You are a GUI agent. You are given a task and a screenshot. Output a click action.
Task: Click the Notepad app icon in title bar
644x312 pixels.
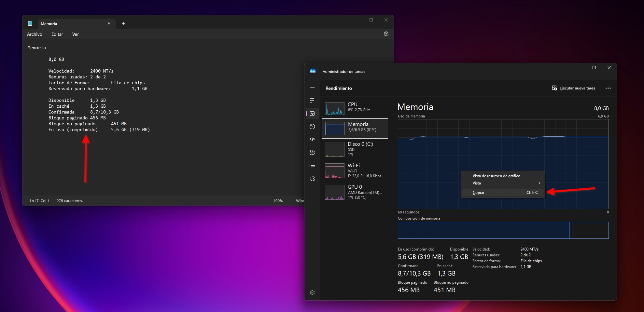click(x=30, y=23)
